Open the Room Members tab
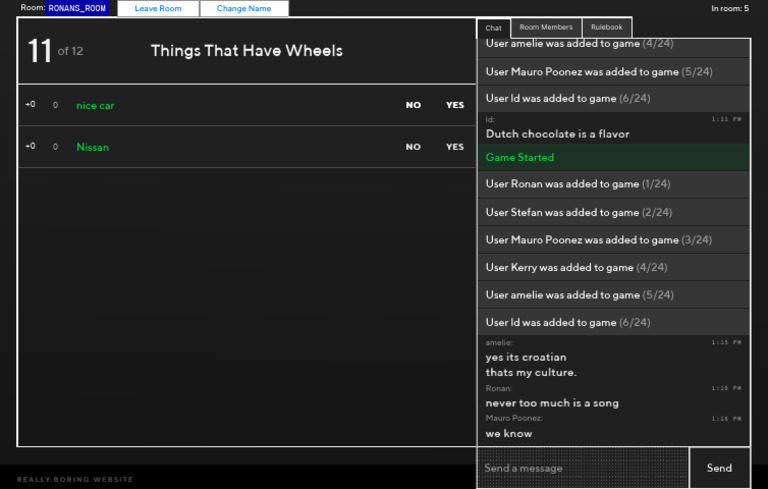Image resolution: width=768 pixels, height=489 pixels. [x=546, y=28]
